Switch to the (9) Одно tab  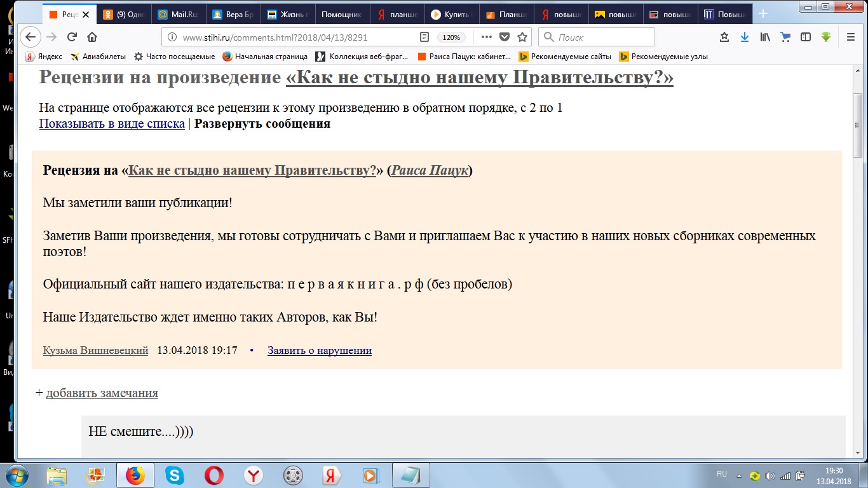tap(125, 14)
